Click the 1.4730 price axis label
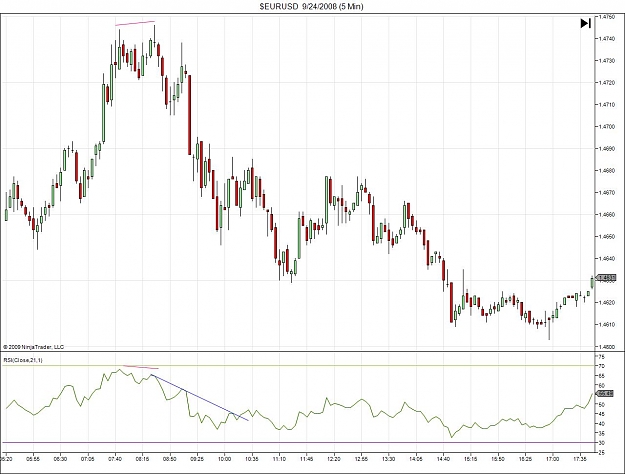Screen dimensions: 625x474 pos(607,61)
